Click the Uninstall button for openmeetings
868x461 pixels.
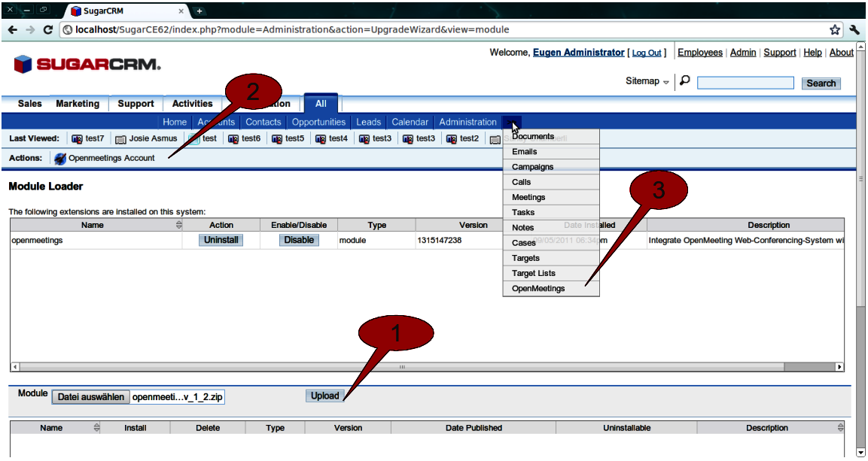pyautogui.click(x=221, y=240)
